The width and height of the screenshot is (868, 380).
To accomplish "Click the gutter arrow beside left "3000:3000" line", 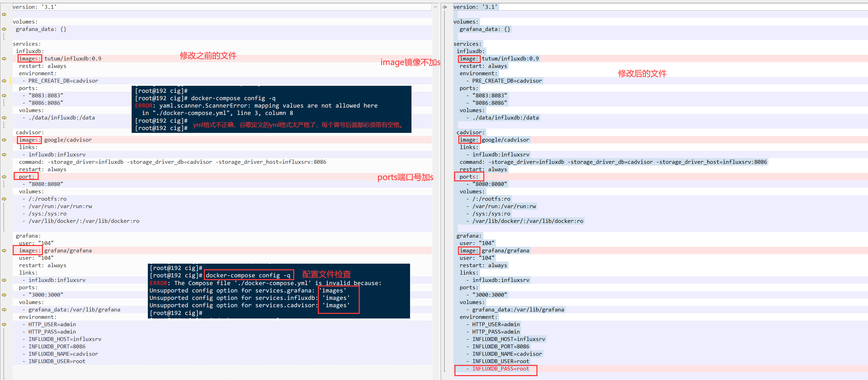I will tap(4, 295).
